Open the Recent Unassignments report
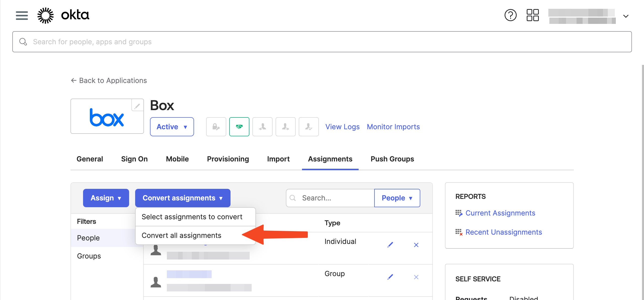This screenshot has width=644, height=300. [504, 232]
